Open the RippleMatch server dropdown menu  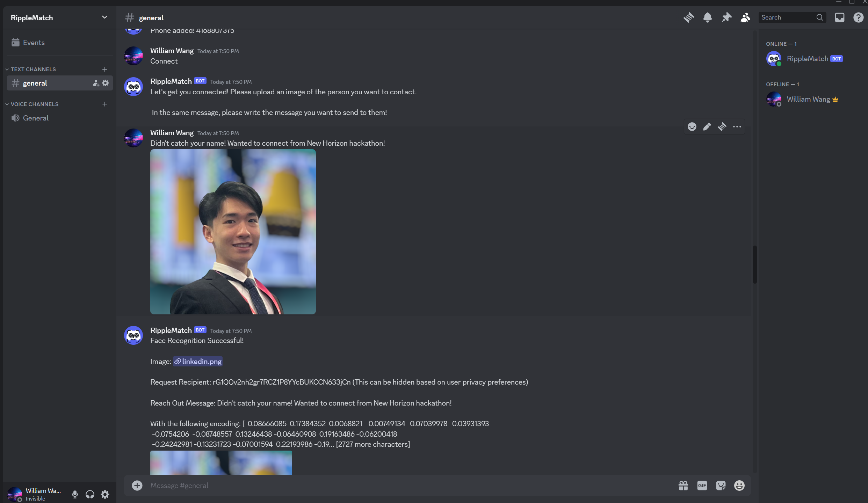point(104,17)
